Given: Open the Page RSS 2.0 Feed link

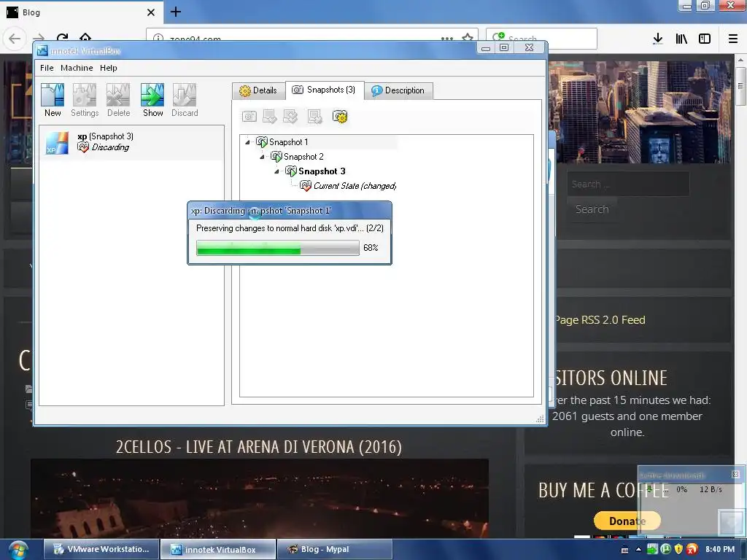Looking at the screenshot, I should click(600, 320).
